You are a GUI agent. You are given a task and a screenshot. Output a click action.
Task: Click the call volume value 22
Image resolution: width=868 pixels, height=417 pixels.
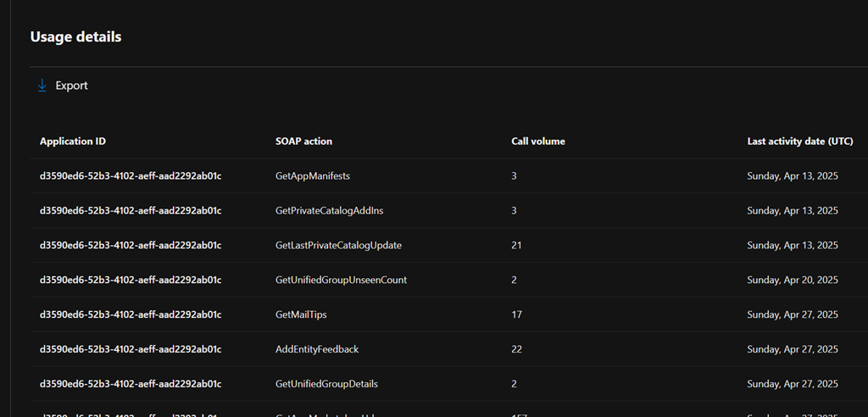pyautogui.click(x=516, y=349)
